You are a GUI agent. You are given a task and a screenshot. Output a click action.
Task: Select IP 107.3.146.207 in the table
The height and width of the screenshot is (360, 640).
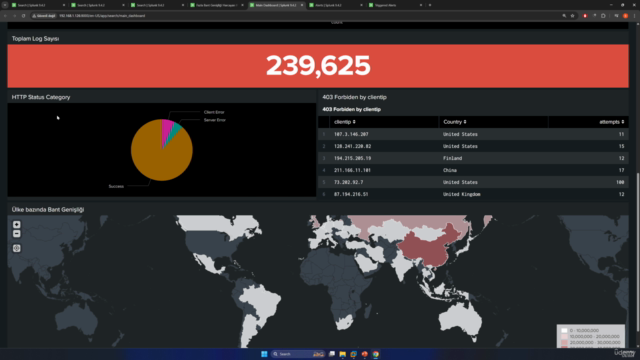coord(351,134)
